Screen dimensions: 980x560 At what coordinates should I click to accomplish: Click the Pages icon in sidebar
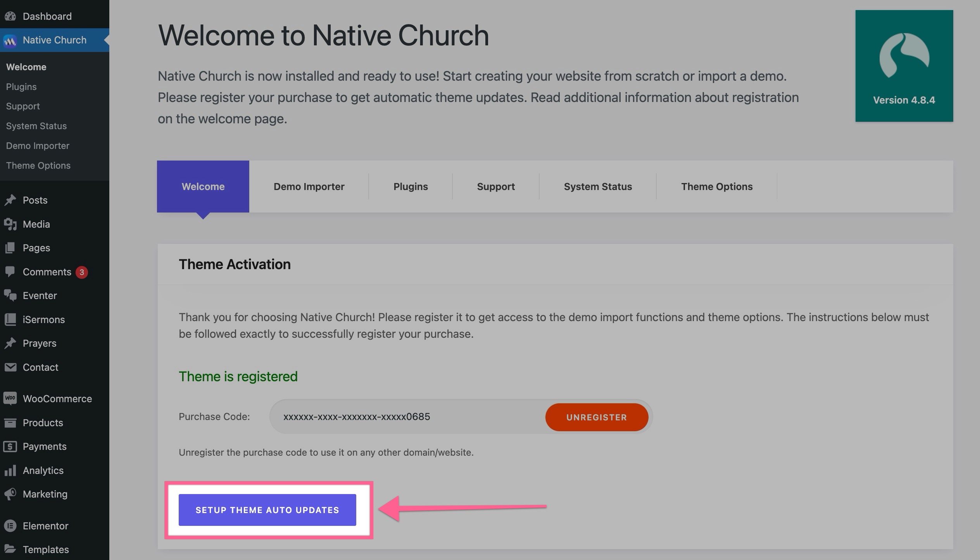coord(10,248)
